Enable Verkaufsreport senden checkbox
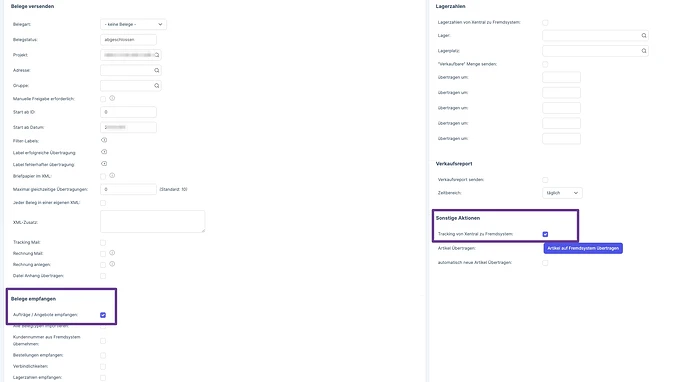 545,180
